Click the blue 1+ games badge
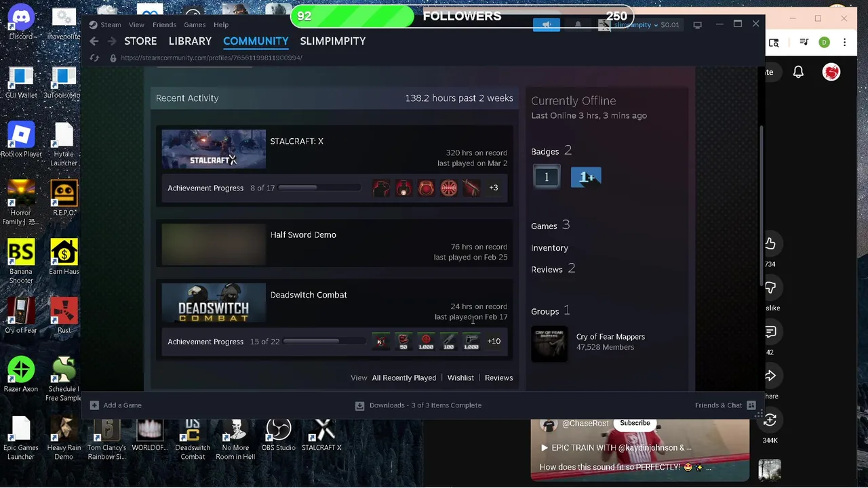 coord(586,177)
